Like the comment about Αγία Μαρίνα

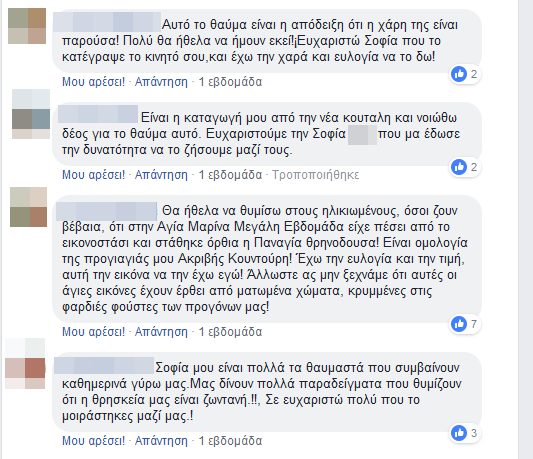[93, 332]
